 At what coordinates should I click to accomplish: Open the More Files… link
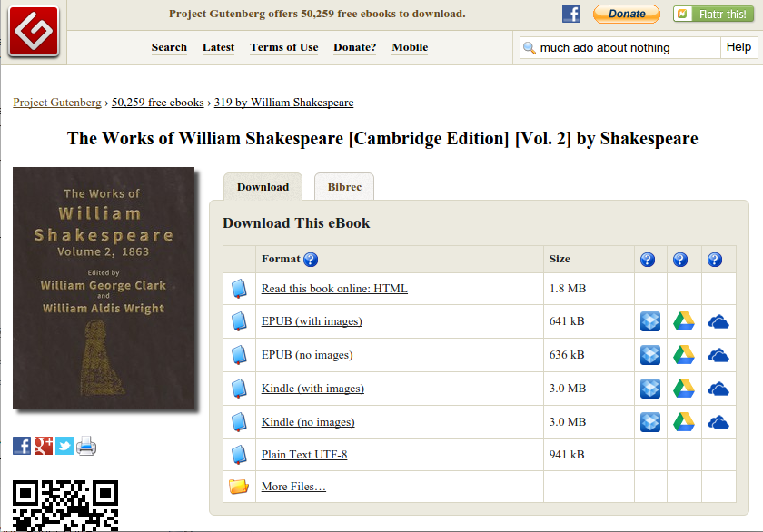coord(293,487)
